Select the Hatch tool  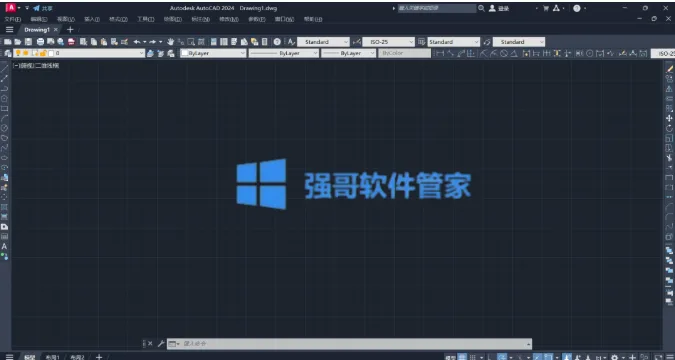[5, 207]
